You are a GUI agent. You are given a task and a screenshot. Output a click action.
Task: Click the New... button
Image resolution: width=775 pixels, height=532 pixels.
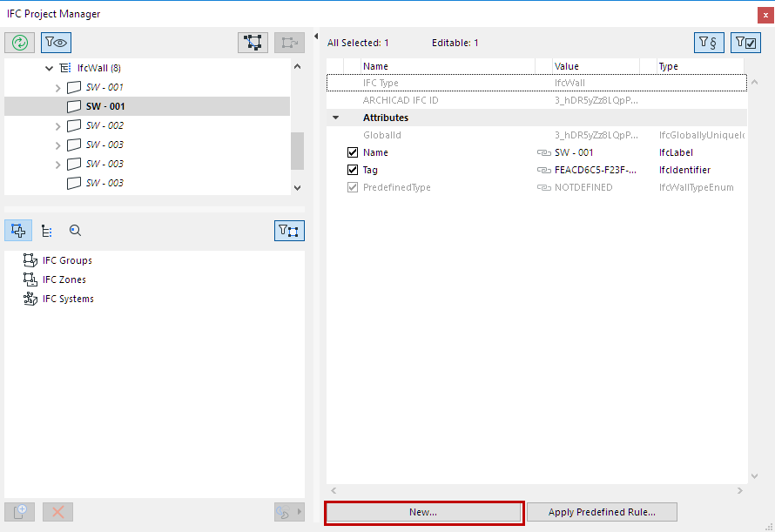[423, 512]
